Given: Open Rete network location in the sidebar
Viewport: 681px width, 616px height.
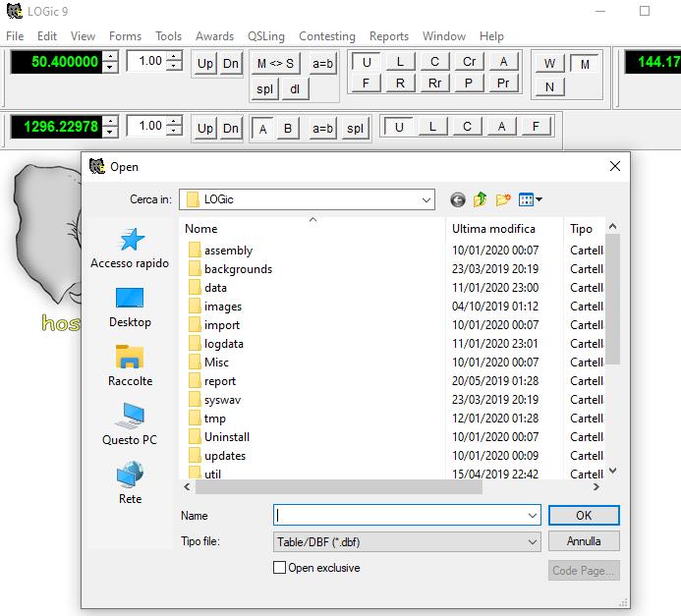Looking at the screenshot, I should [130, 484].
